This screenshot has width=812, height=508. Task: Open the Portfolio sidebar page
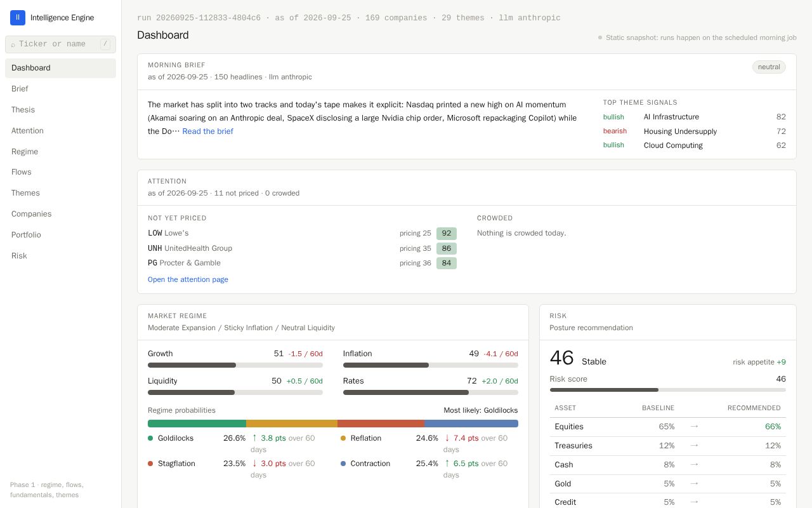pyautogui.click(x=60, y=235)
